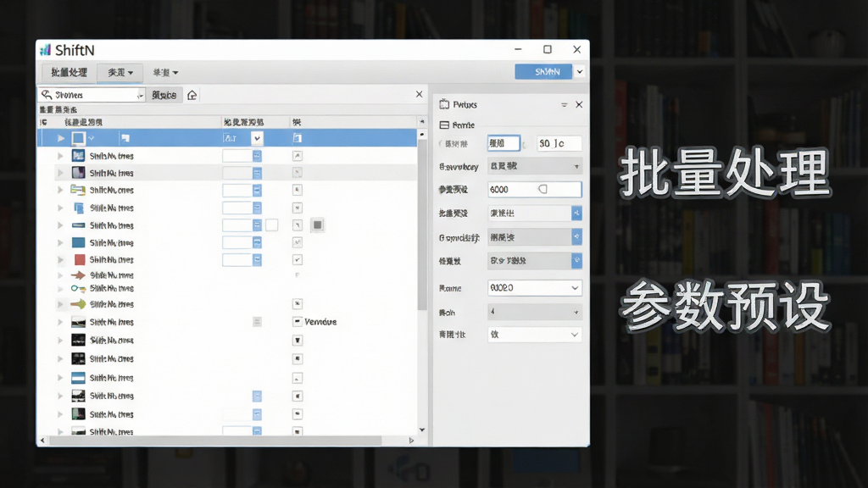
Task: Click the gray button right of the search box
Action: click(x=164, y=95)
